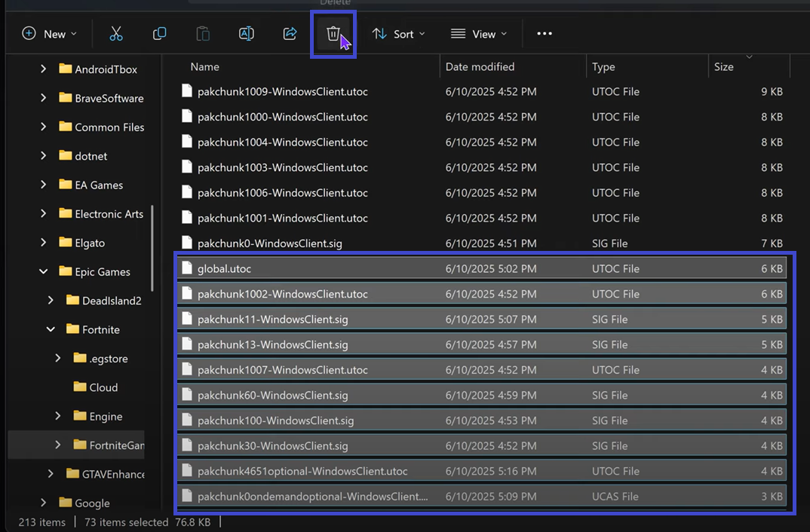This screenshot has height=532, width=810.
Task: Click the Share icon
Action: (290, 34)
